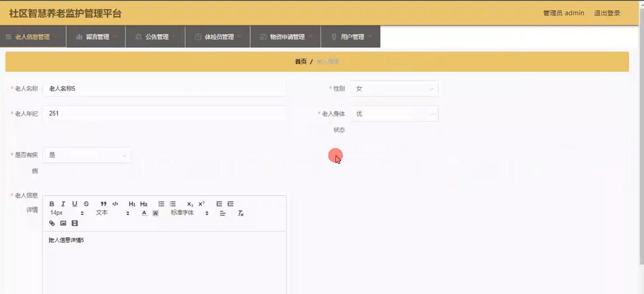Insert a hyperlink in editor
The height and width of the screenshot is (294, 644).
pos(52,223)
